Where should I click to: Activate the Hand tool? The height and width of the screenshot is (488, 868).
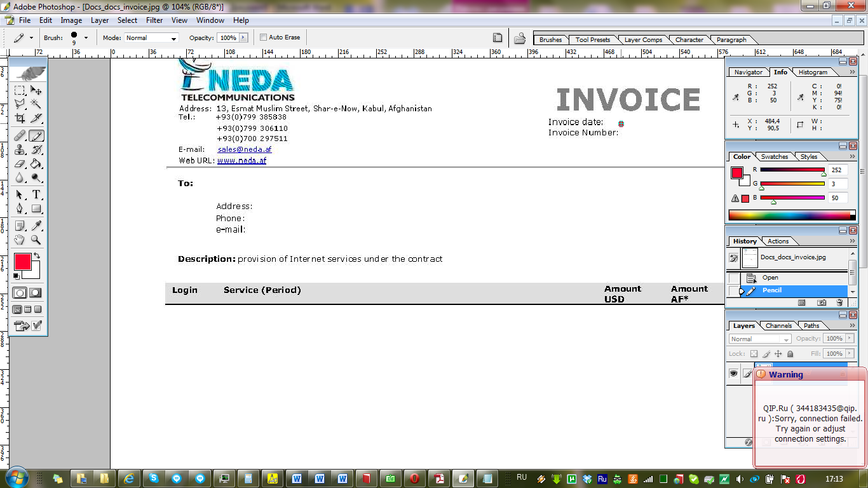coord(20,240)
